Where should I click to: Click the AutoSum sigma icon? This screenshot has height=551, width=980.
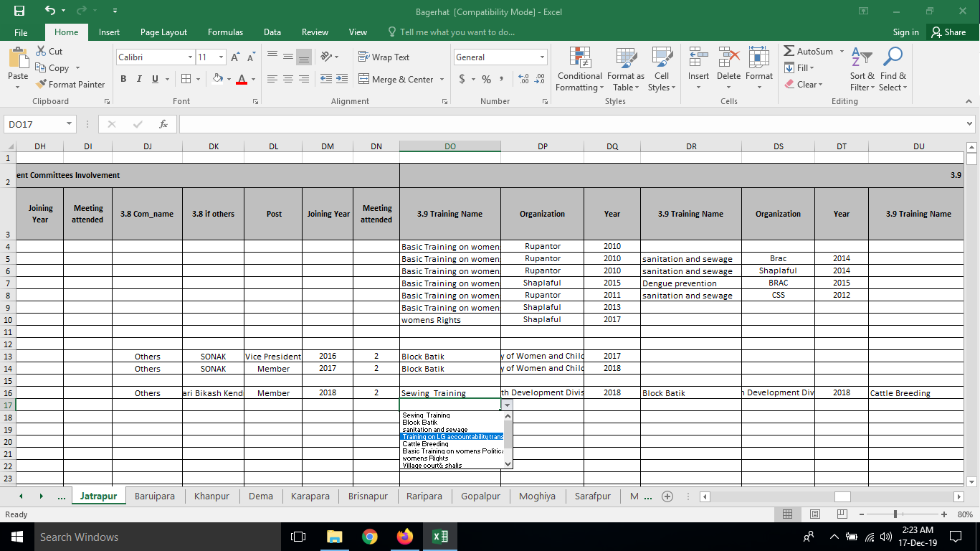(789, 52)
